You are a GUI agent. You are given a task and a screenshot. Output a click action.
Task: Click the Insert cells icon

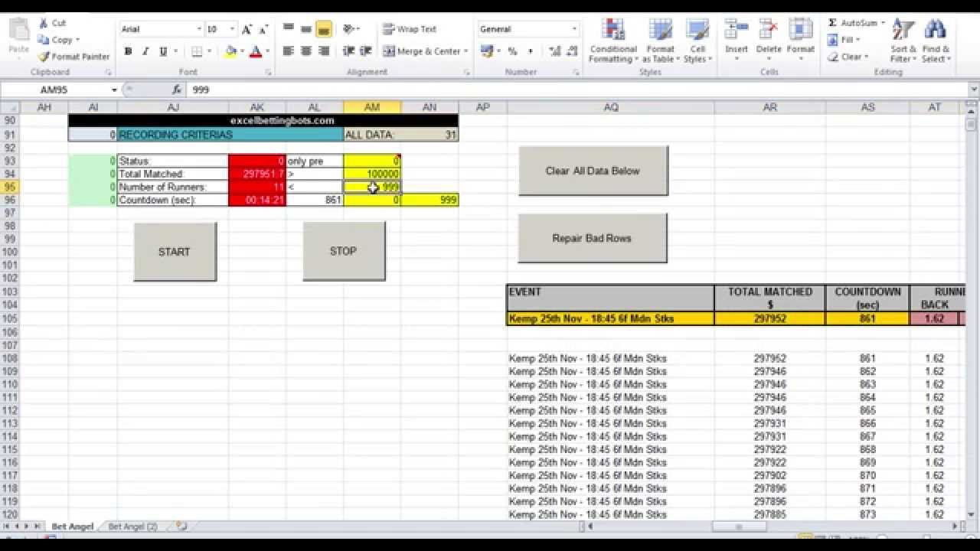[x=737, y=29]
